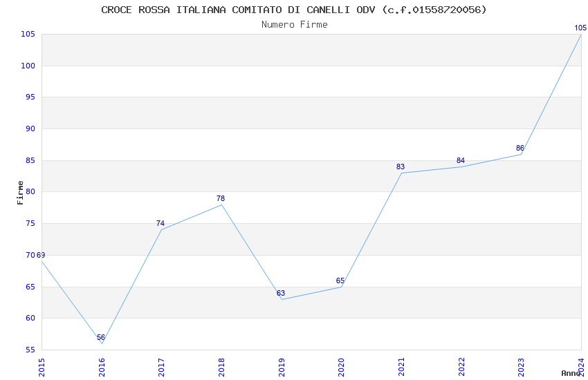
Task: Select the 2020 data point labeled 65
Action: 341,287
